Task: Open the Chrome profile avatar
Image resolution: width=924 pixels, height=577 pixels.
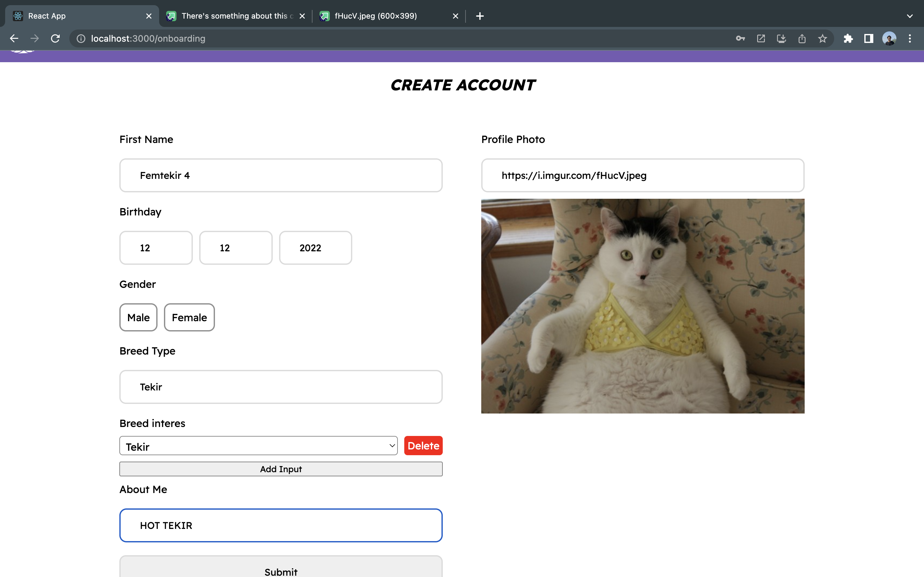Action: click(889, 38)
